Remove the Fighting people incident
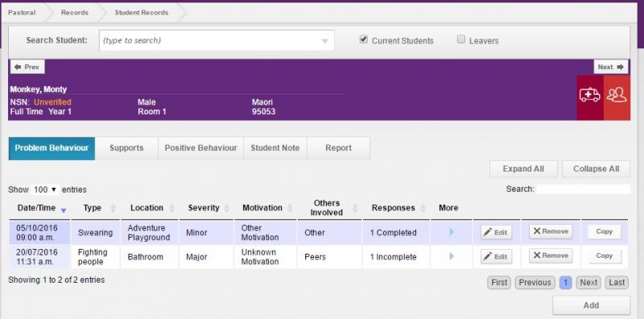644x319 pixels. (551, 255)
